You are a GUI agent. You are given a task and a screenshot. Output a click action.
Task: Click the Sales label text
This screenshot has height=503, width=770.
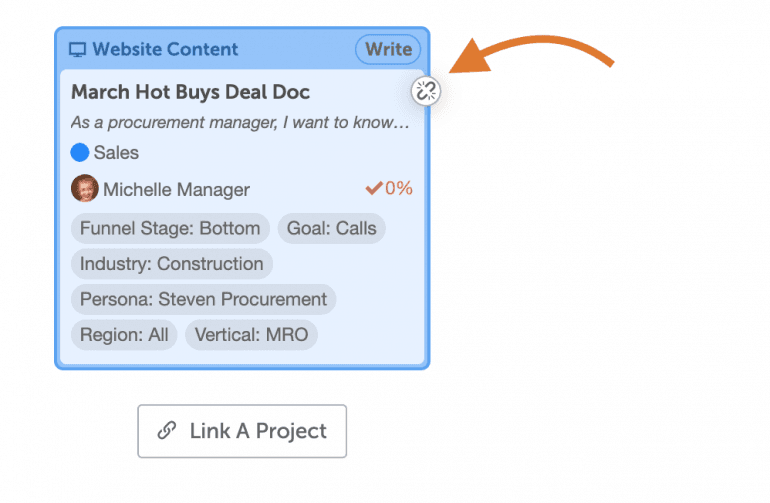pos(116,152)
